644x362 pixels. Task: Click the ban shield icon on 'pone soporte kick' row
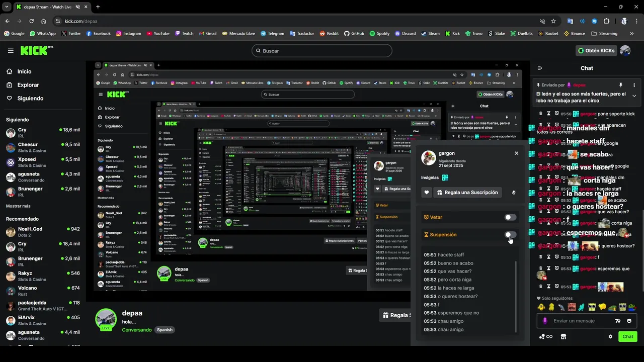(x=557, y=114)
